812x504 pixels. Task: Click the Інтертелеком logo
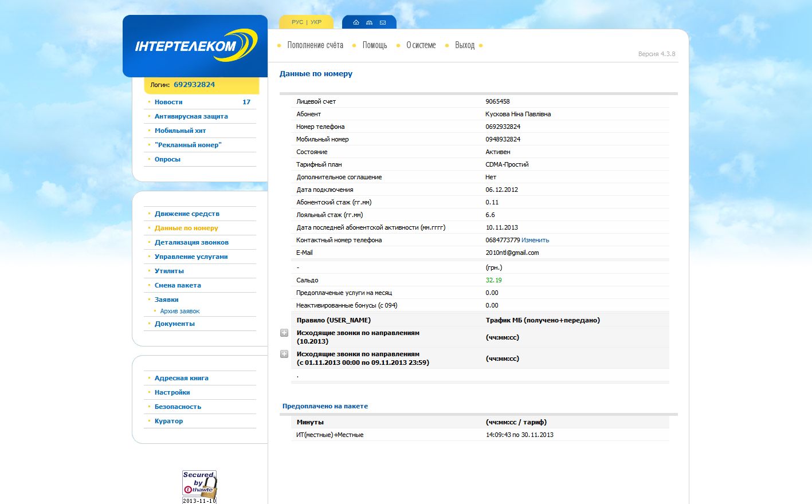(x=195, y=46)
